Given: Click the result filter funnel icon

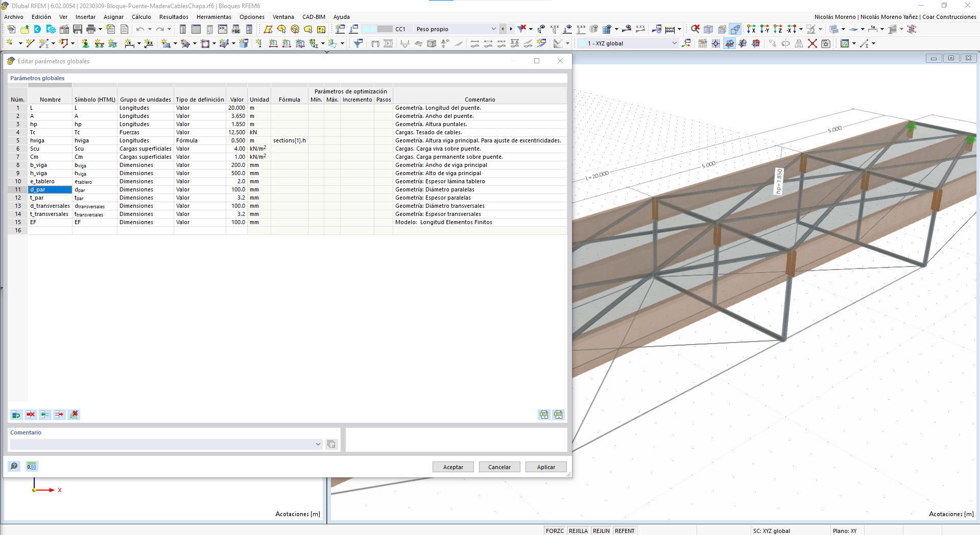Looking at the screenshot, I should pos(358,43).
